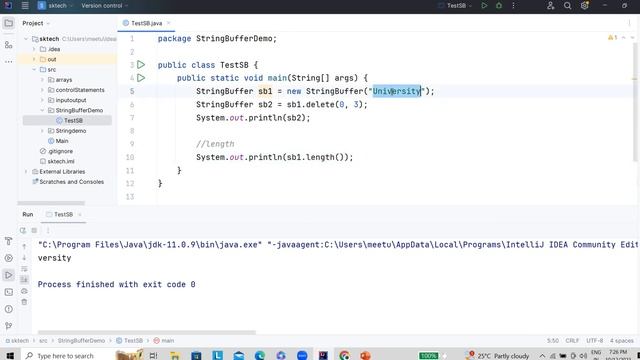Stop the running process

[x=34, y=231]
